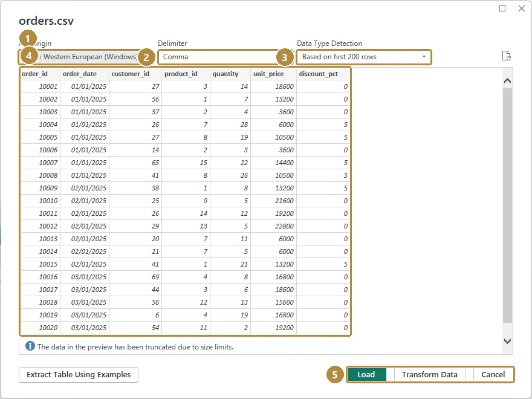Select the order_id column header
The width and height of the screenshot is (532, 399).
tap(41, 74)
